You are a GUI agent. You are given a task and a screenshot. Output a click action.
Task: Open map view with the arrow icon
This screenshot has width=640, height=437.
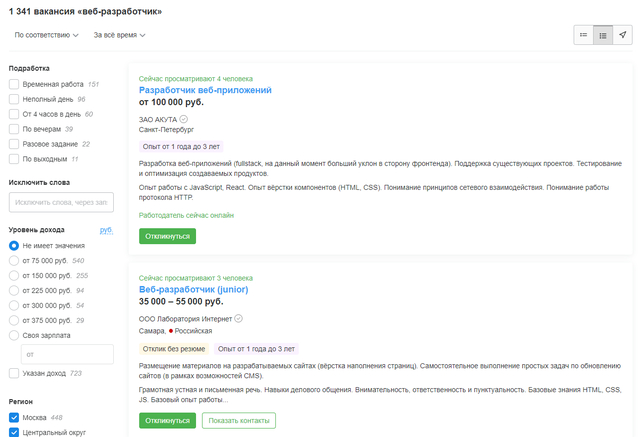[x=623, y=35]
